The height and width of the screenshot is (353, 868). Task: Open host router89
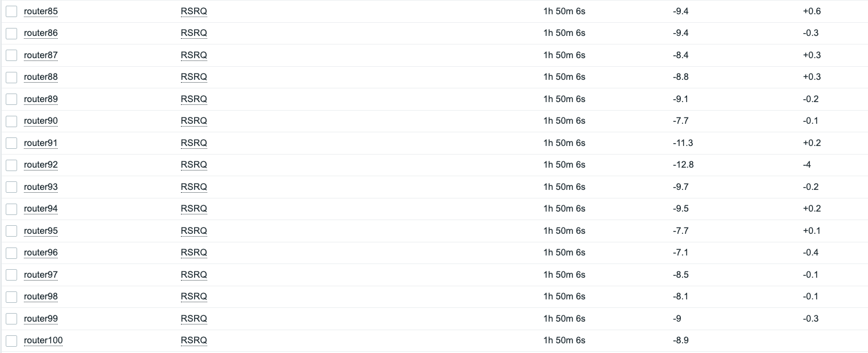[41, 99]
